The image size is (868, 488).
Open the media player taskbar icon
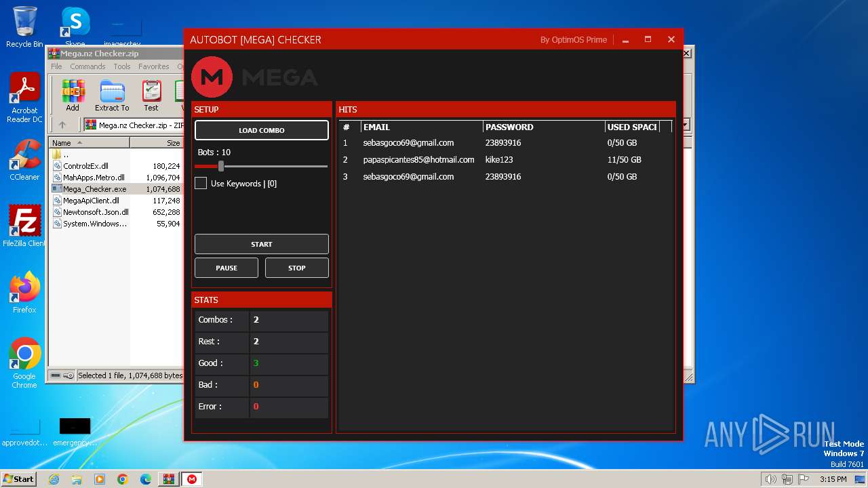[x=100, y=479]
